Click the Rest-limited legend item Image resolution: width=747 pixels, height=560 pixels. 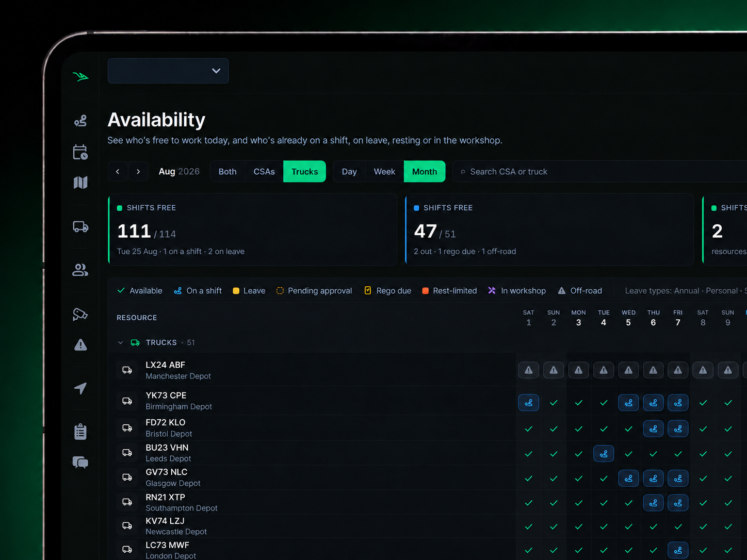(x=449, y=291)
